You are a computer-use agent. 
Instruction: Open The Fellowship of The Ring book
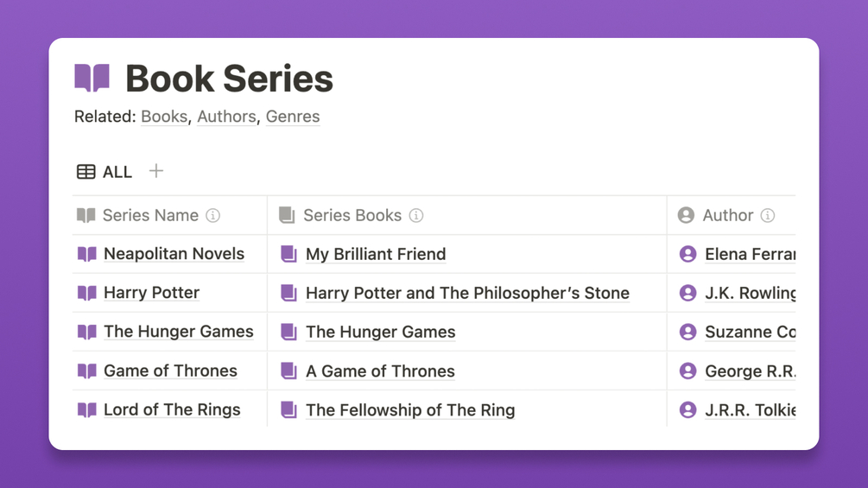[410, 410]
